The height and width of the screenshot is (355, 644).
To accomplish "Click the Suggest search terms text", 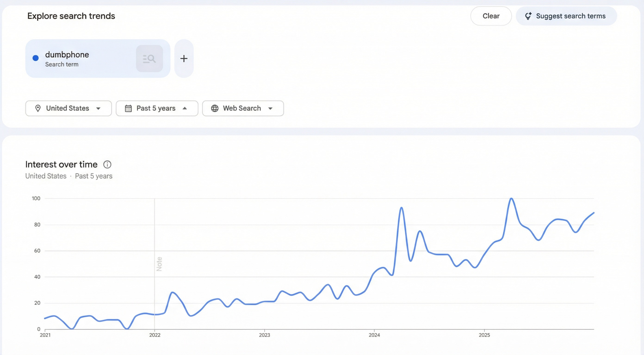I will tap(570, 16).
